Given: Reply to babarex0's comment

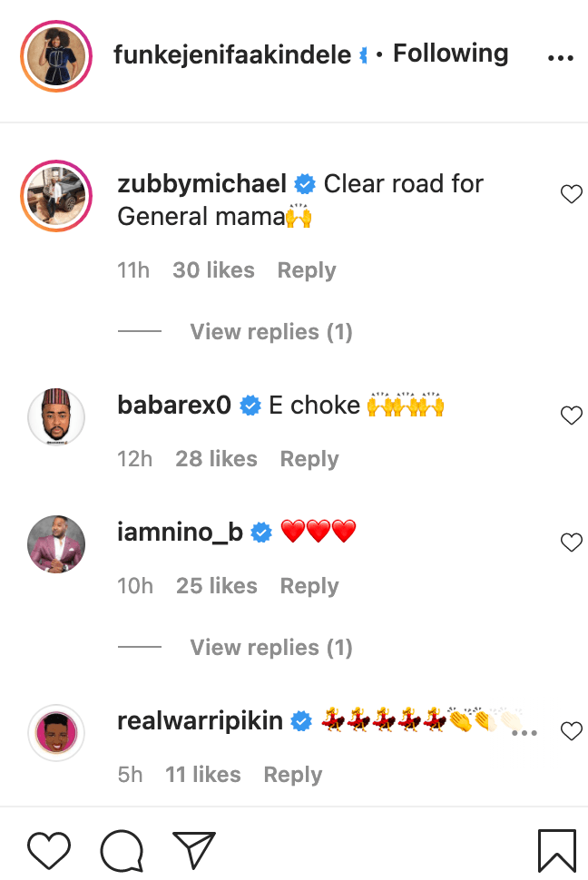Looking at the screenshot, I should click(x=309, y=459).
